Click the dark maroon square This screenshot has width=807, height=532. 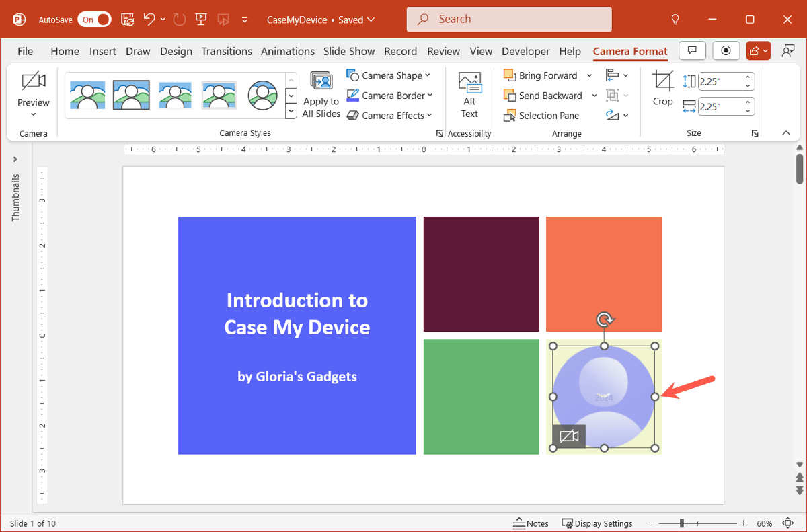point(482,274)
